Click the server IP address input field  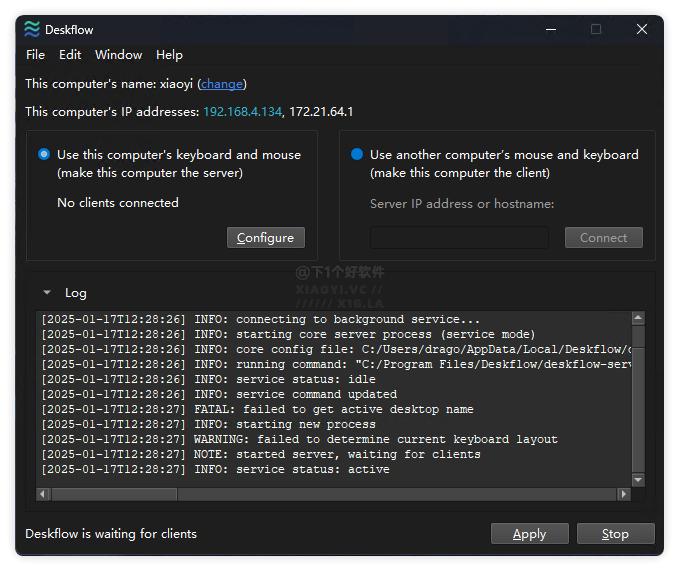point(459,238)
